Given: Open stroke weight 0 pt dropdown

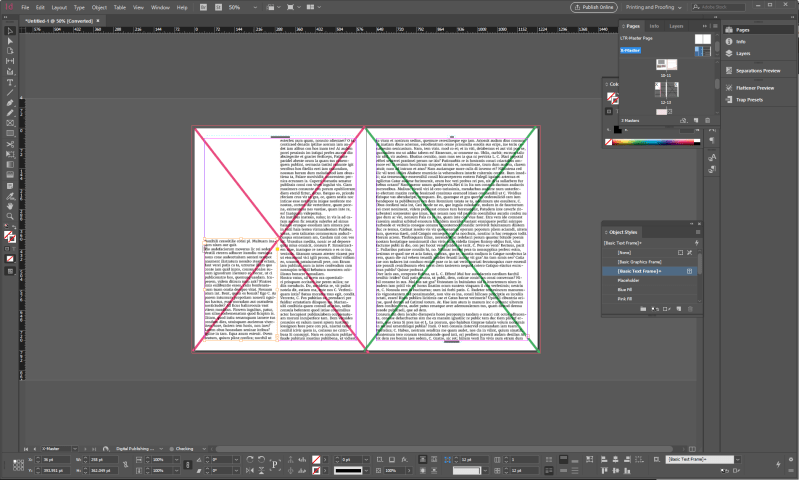Looking at the screenshot, I should [x=366, y=460].
